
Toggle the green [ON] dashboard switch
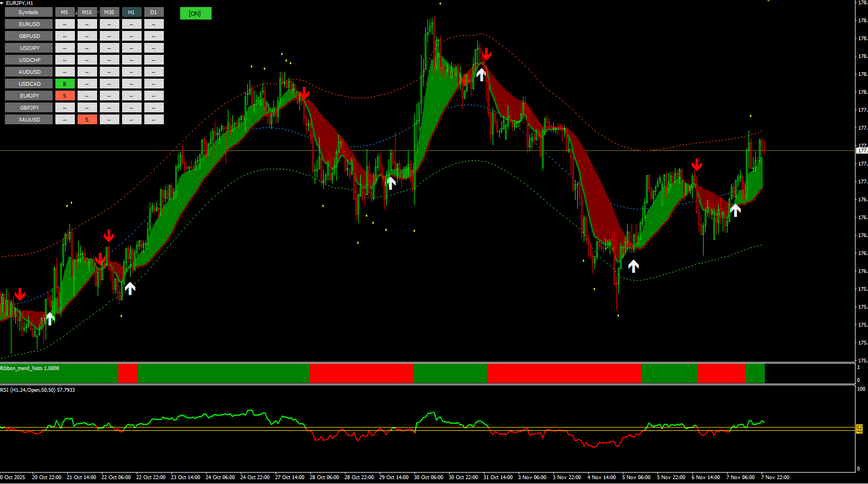point(195,14)
